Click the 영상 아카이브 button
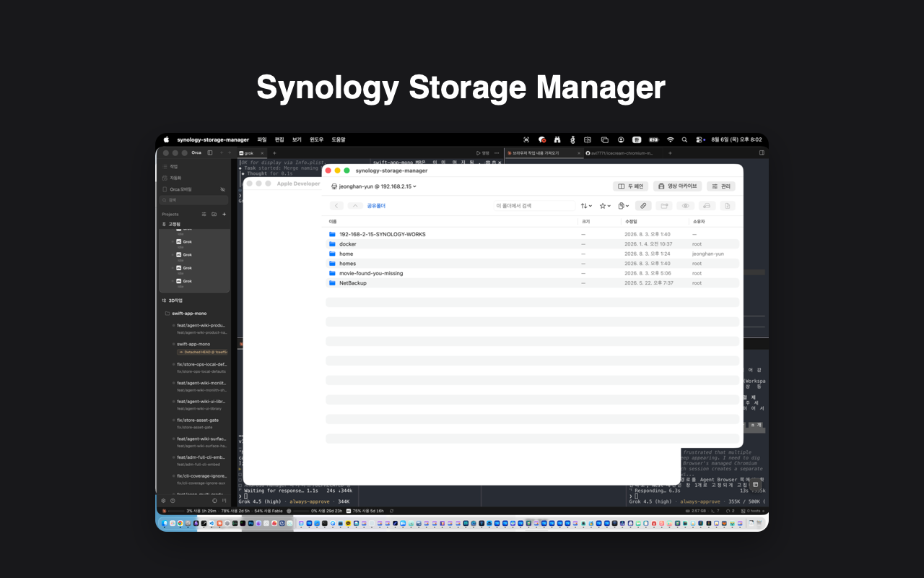924x578 pixels. pyautogui.click(x=677, y=186)
